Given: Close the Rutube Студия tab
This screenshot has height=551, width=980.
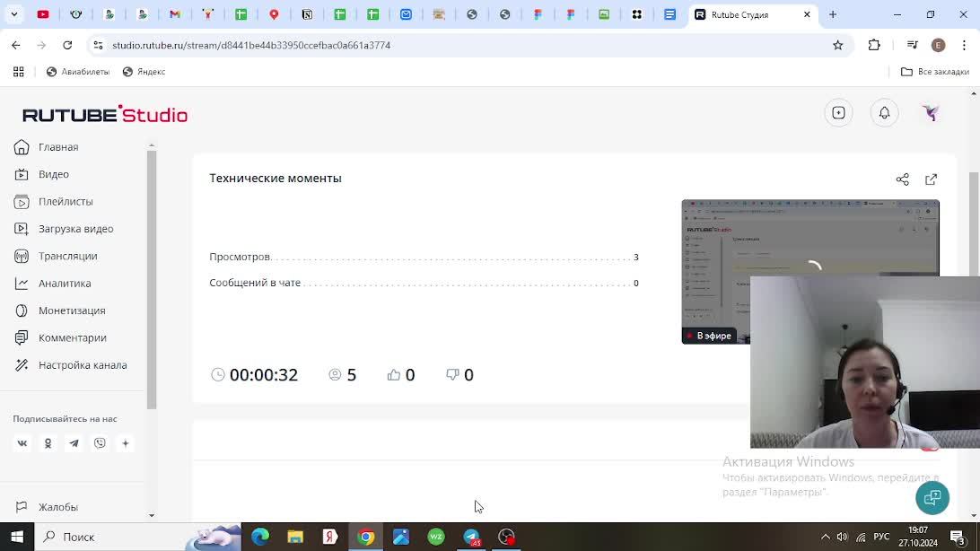Looking at the screenshot, I should 807,14.
